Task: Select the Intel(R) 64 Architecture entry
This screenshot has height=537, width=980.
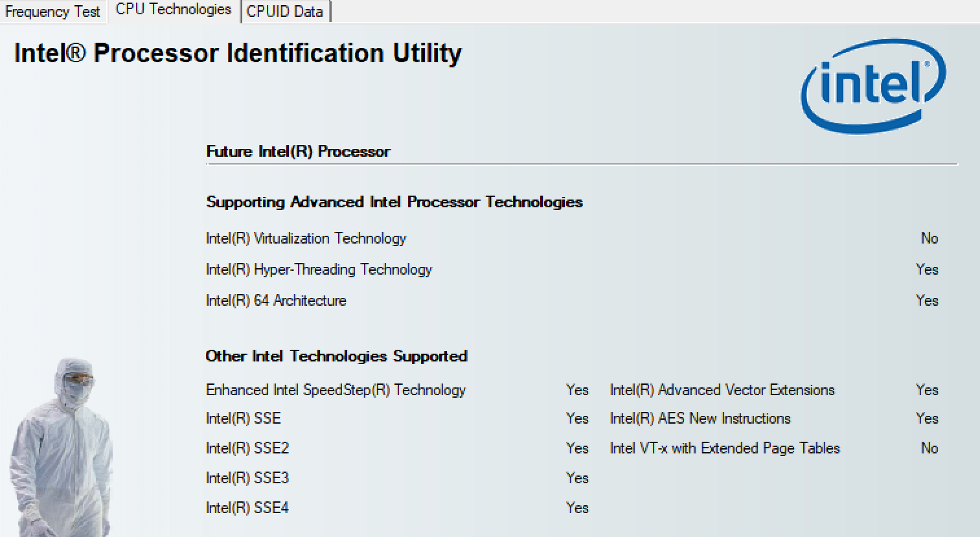Action: pyautogui.click(x=276, y=301)
